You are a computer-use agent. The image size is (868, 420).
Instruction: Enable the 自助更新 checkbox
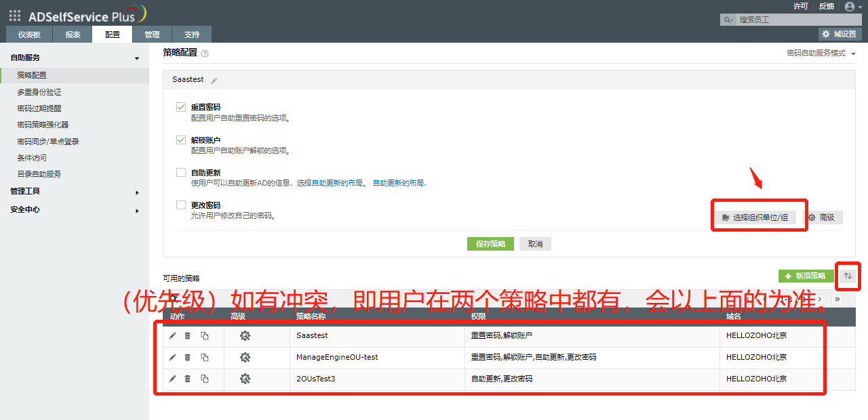(x=181, y=173)
